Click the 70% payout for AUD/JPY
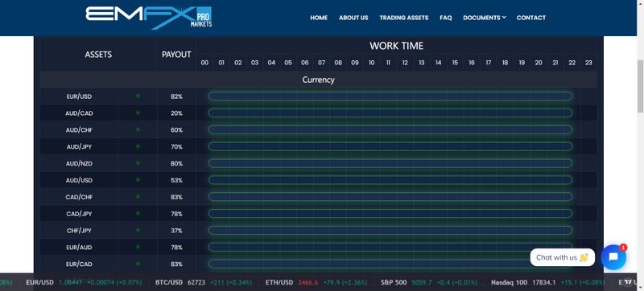The width and height of the screenshot is (644, 291). [x=176, y=147]
